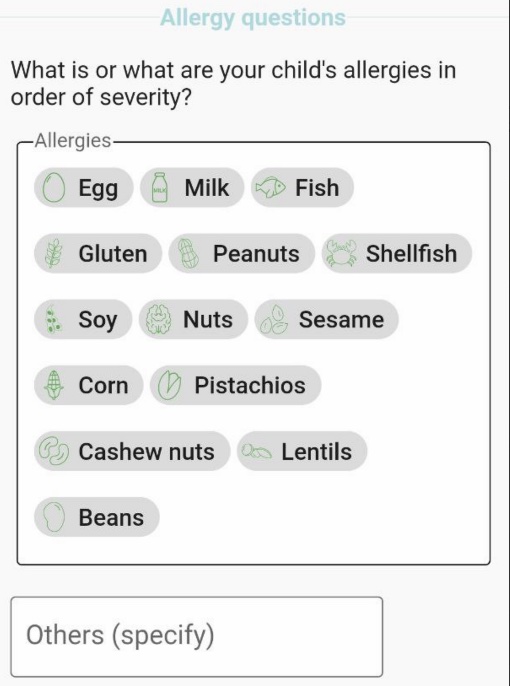
Task: Tap the lentils icon
Action: click(257, 451)
